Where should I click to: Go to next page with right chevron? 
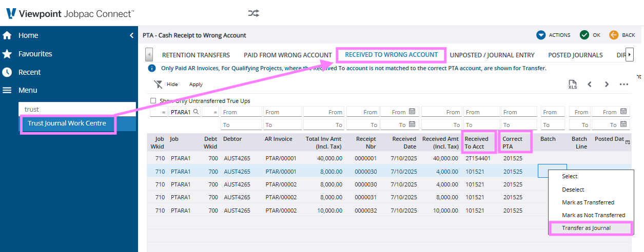coord(607,85)
